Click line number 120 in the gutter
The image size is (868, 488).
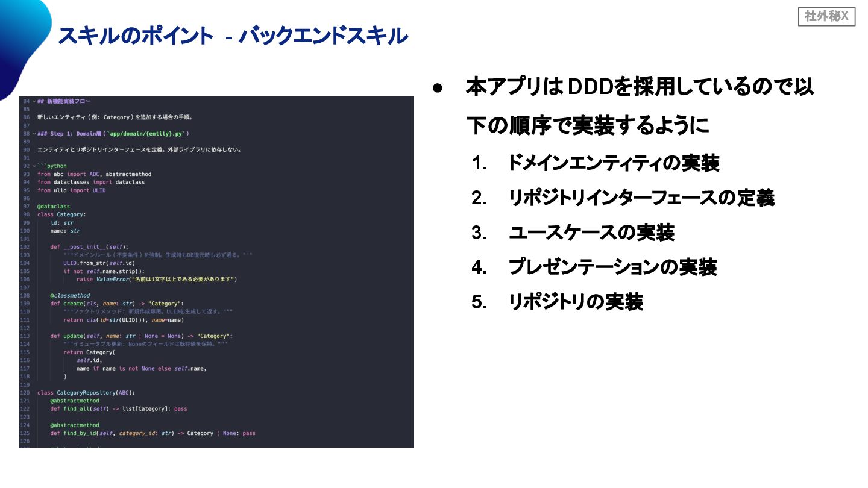click(25, 393)
